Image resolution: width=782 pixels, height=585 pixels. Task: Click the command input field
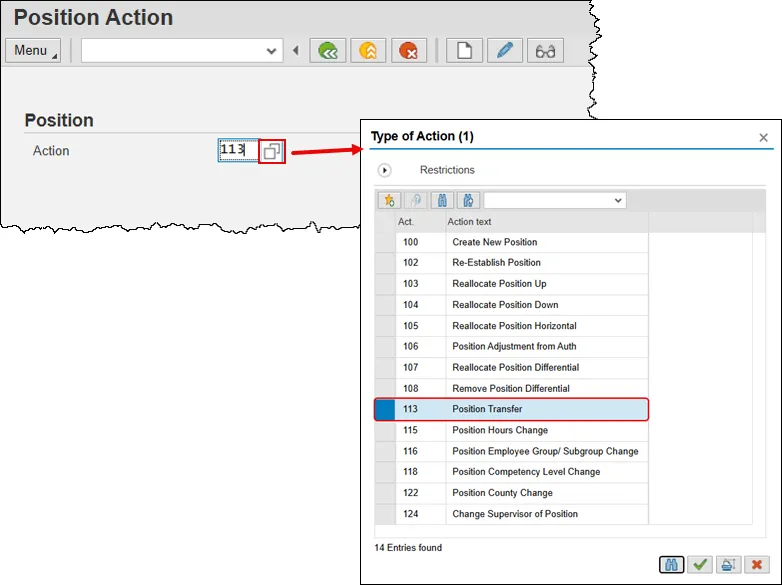point(182,51)
